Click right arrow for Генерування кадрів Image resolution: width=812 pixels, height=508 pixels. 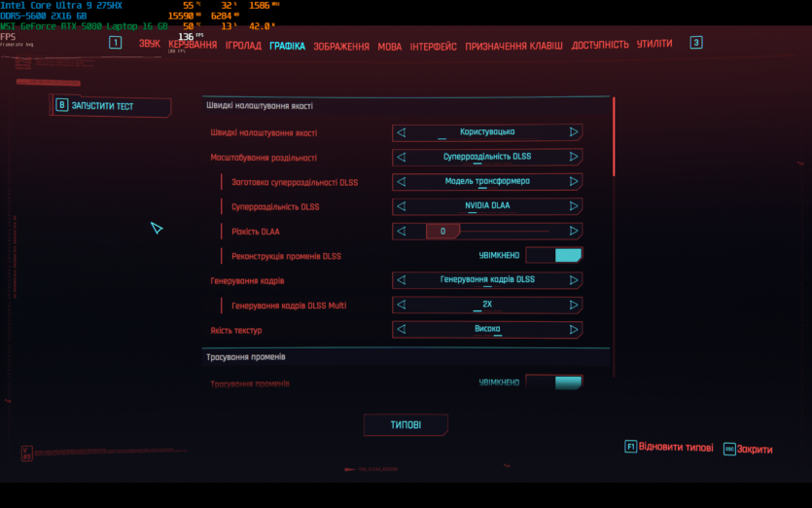click(574, 280)
